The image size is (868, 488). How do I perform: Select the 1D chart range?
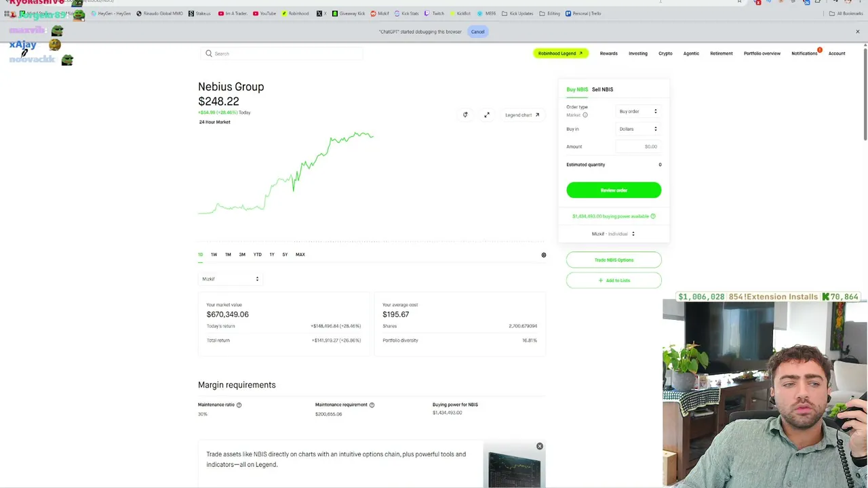pos(200,255)
